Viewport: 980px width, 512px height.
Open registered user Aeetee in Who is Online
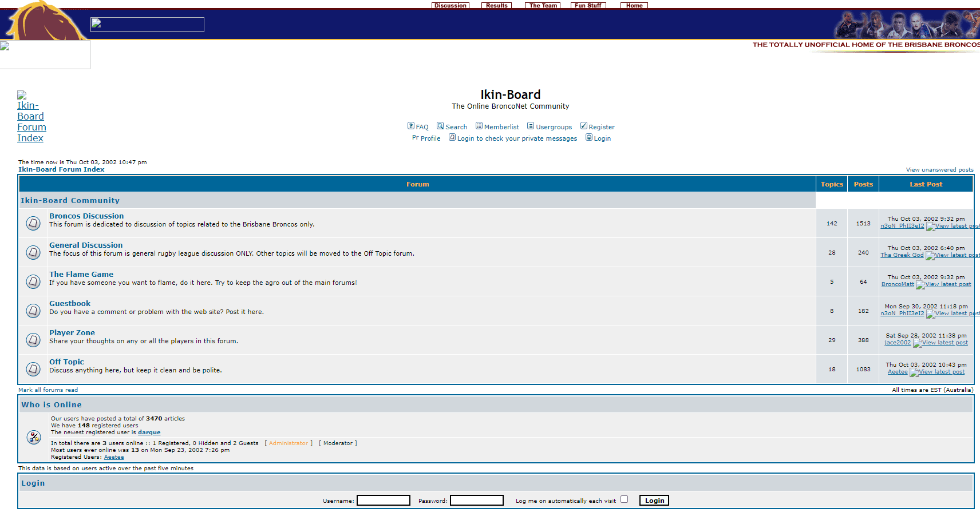(x=114, y=457)
